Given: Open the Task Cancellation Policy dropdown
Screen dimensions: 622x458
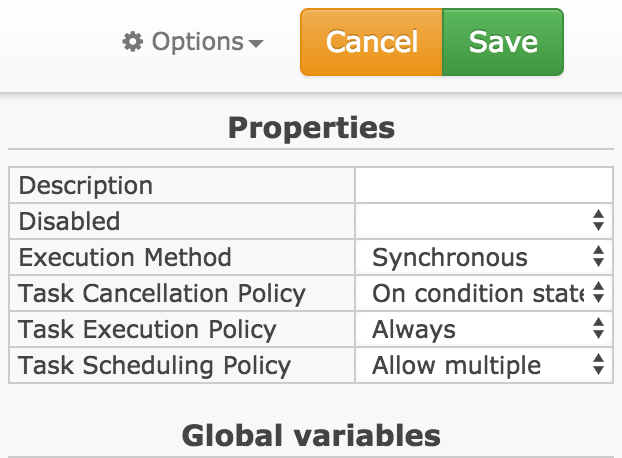Looking at the screenshot, I should (x=484, y=293).
